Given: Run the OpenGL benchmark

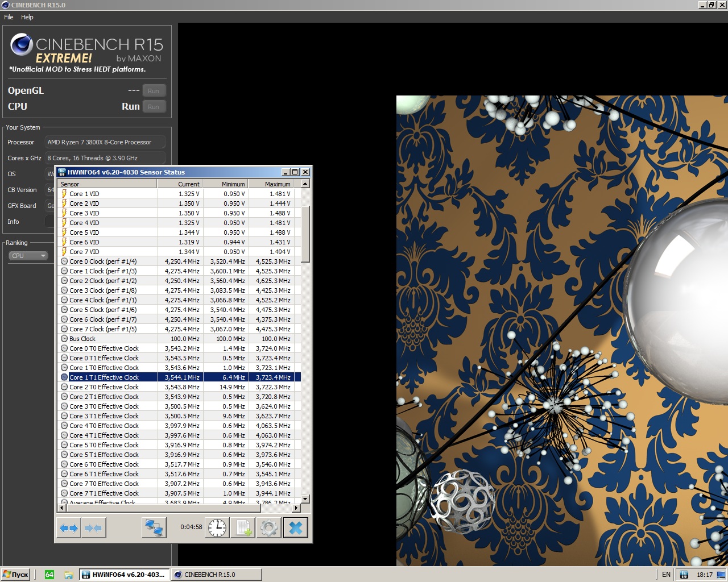Looking at the screenshot, I should coord(154,91).
